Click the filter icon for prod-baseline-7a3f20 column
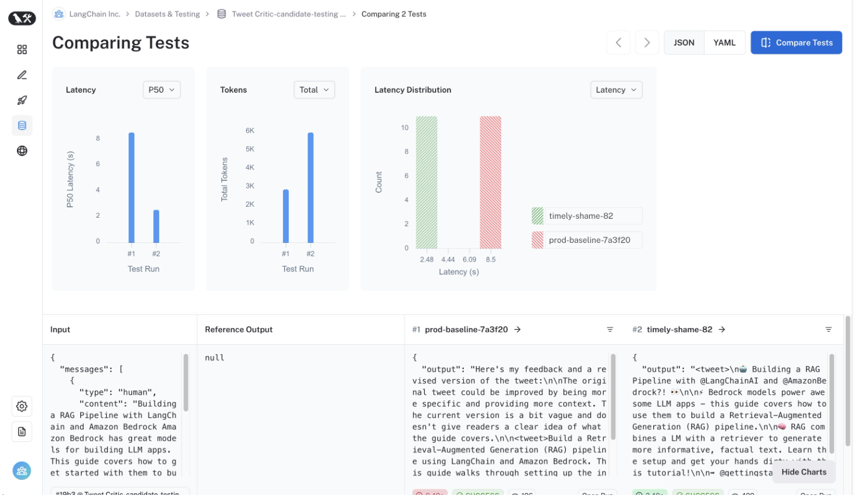Screen dimensions: 865x504 (x=610, y=330)
